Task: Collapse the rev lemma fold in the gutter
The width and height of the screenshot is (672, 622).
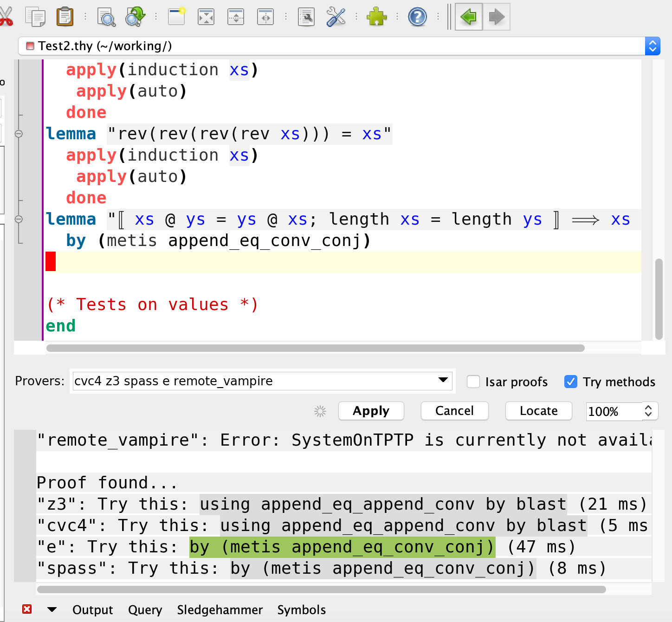Action: tap(19, 134)
